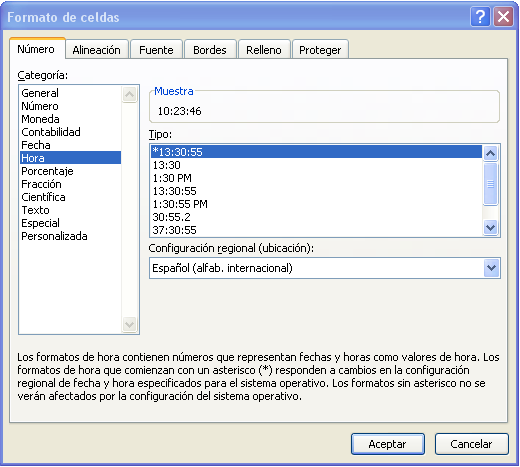The image size is (520, 467).
Task: Pick the Especial category
Action: pyautogui.click(x=70, y=223)
